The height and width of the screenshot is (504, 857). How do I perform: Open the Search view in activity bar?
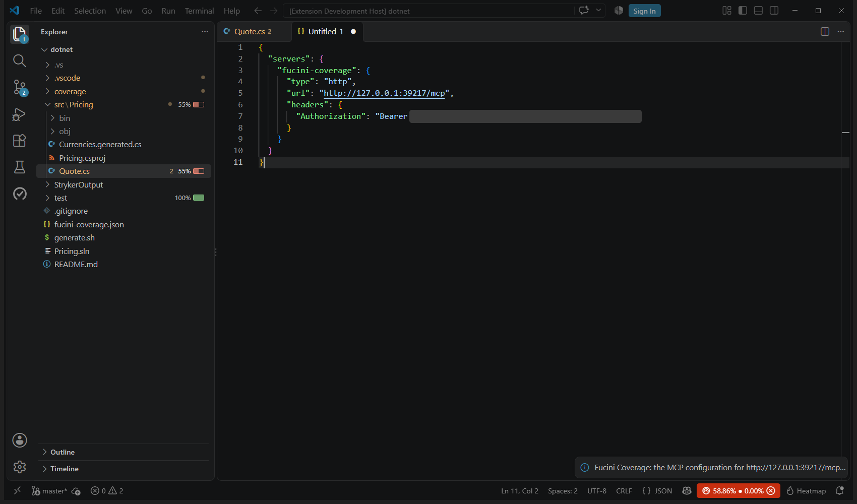20,61
